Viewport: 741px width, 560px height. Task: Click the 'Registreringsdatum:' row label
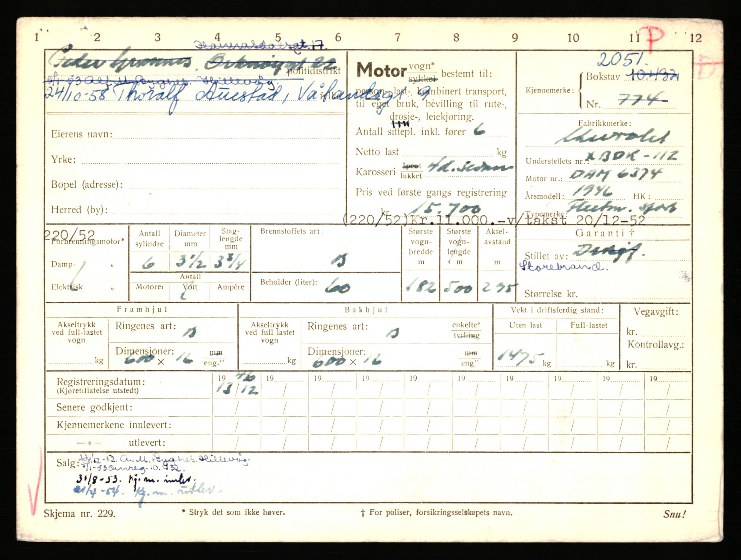tap(101, 382)
